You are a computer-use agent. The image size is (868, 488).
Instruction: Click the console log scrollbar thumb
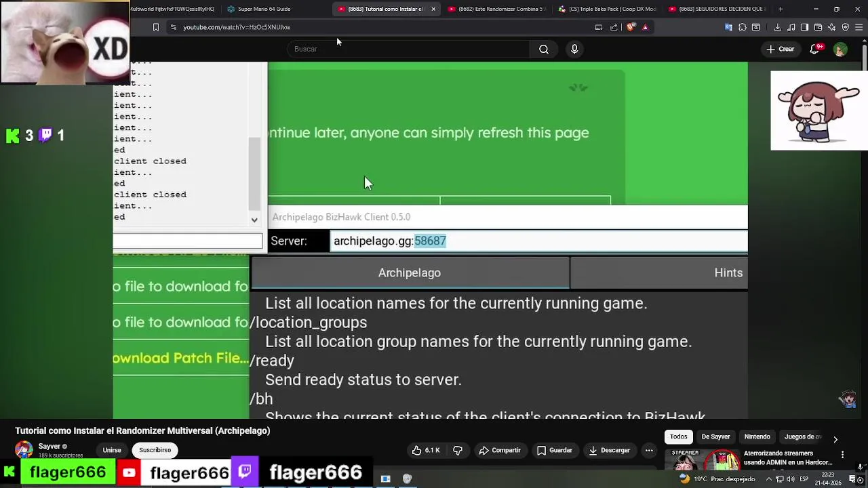click(254, 174)
